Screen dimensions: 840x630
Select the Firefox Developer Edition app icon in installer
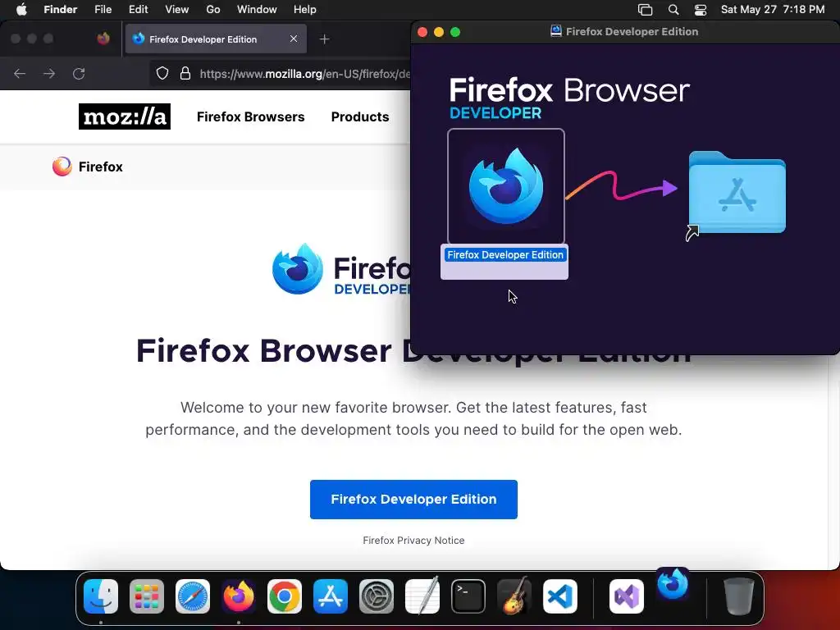(505, 186)
